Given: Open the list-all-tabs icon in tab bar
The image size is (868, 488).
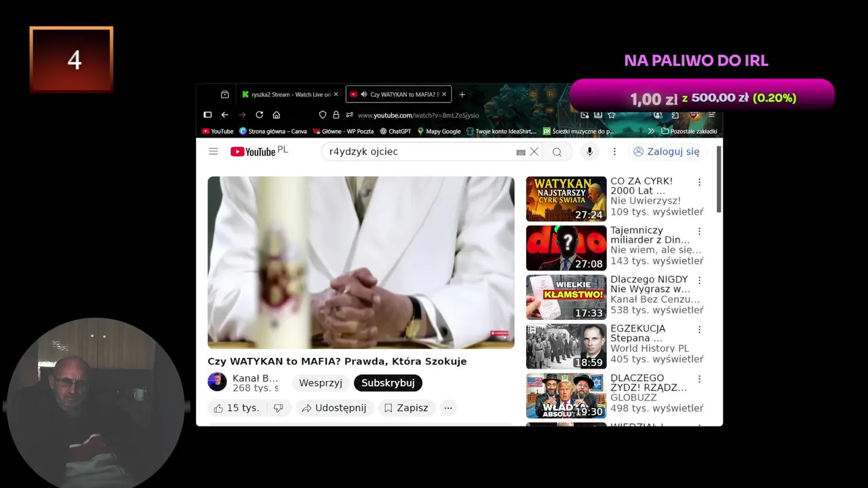Looking at the screenshot, I should pos(224,94).
